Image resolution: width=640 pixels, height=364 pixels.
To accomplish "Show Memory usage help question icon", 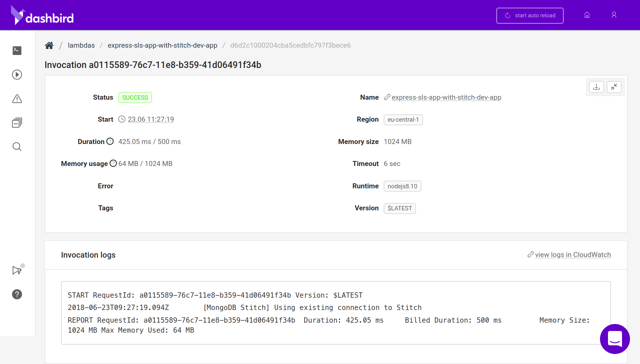I will (x=113, y=163).
